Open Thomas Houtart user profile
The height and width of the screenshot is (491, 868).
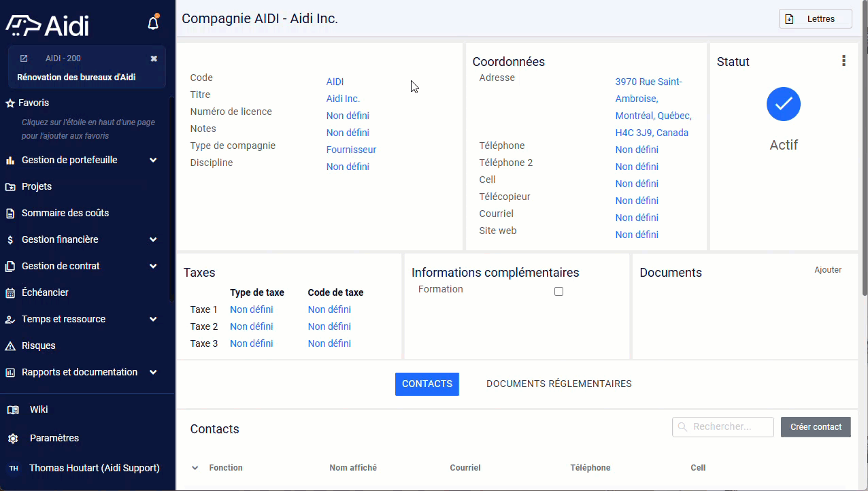click(95, 469)
